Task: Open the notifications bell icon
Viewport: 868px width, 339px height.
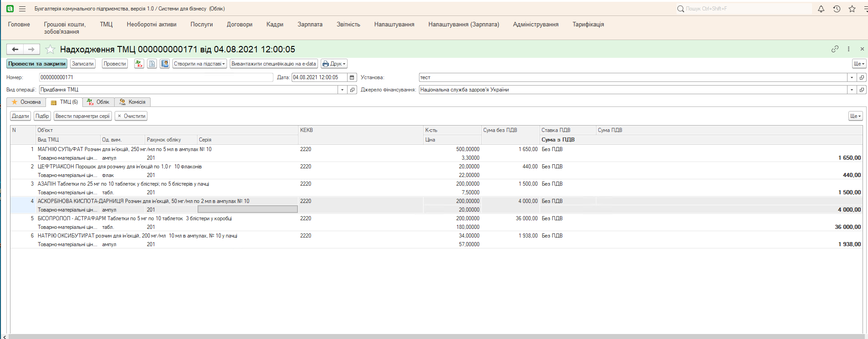Action: click(x=821, y=9)
